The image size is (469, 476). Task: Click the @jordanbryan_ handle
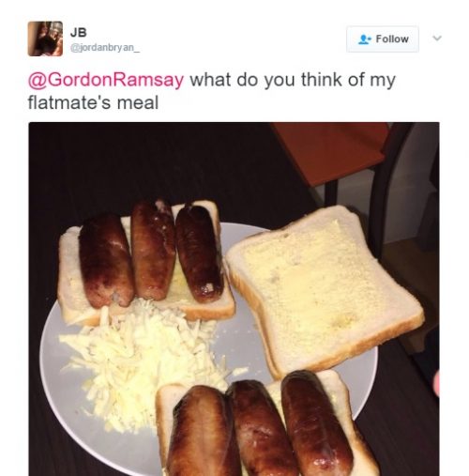click(105, 48)
